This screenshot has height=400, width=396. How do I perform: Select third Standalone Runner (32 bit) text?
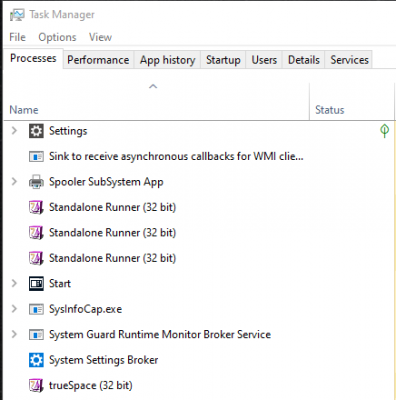click(x=113, y=258)
